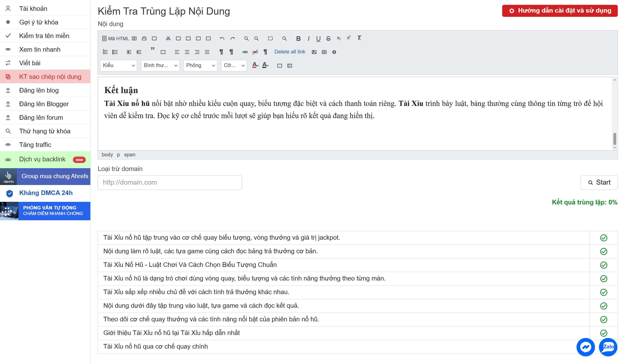
Task: Click the Delete all link text
Action: tap(290, 52)
